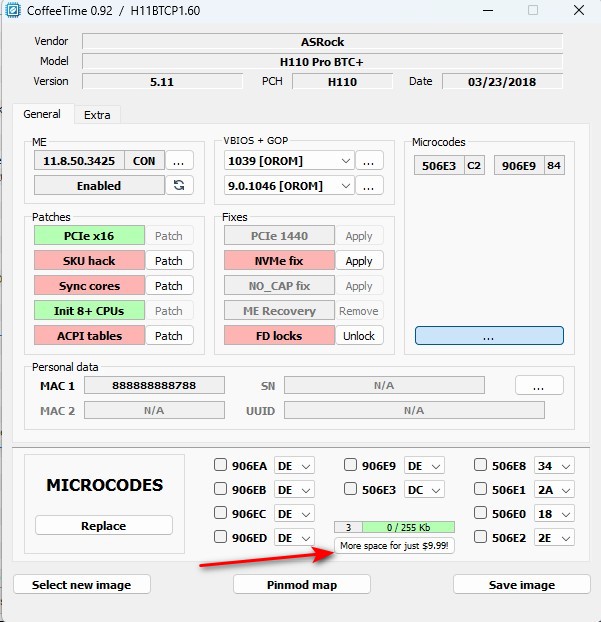This screenshot has height=622, width=601.
Task: Tick the 506E1 microcode checkbox
Action: point(480,489)
